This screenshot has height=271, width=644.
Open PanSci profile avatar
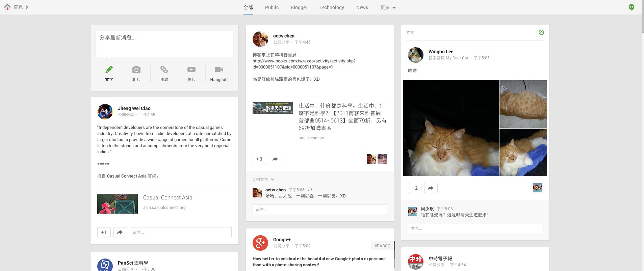(105, 265)
